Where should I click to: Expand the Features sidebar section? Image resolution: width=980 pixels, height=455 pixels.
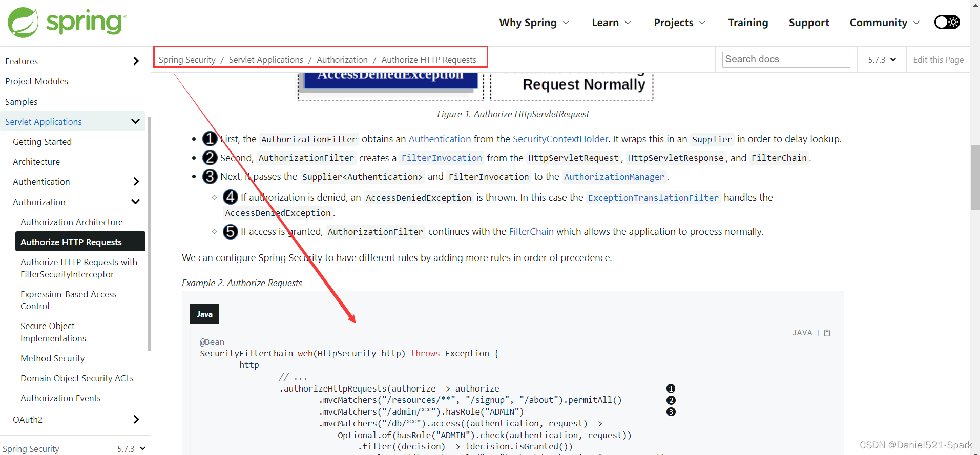tap(136, 61)
